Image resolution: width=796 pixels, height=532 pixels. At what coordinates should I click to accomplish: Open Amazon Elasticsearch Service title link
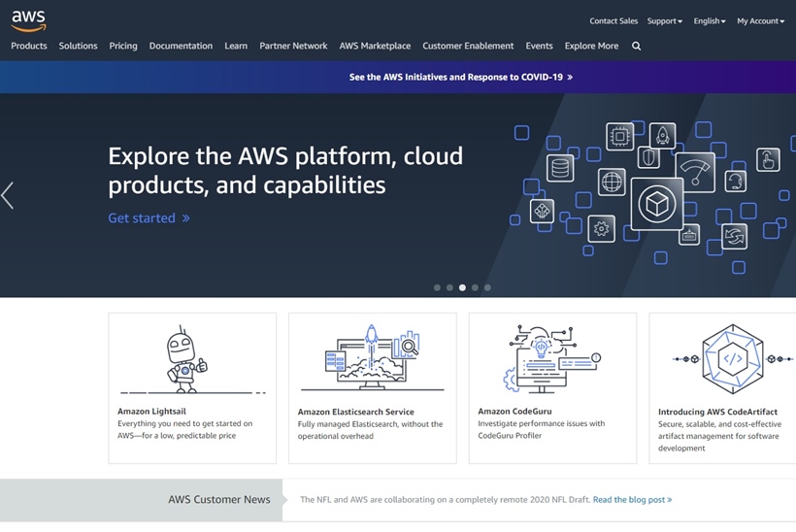[x=356, y=412]
